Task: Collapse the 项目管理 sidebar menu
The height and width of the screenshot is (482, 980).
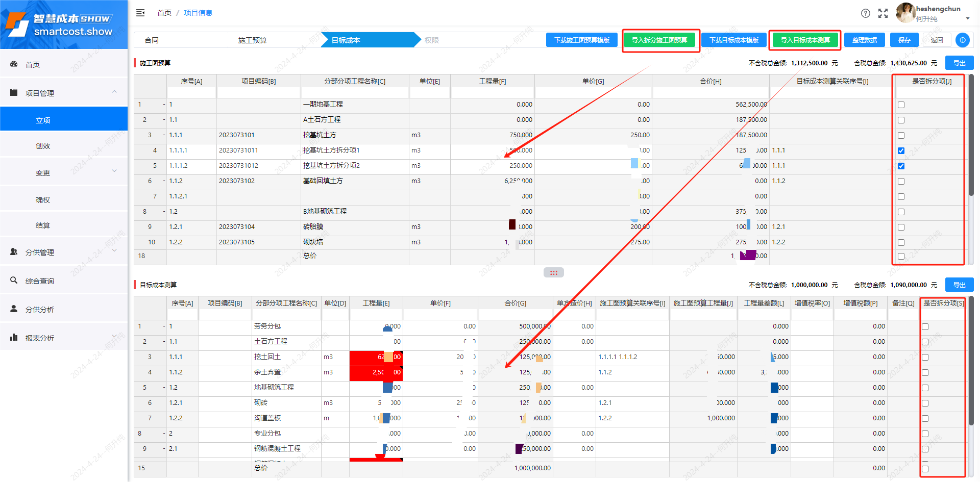Action: 114,92
